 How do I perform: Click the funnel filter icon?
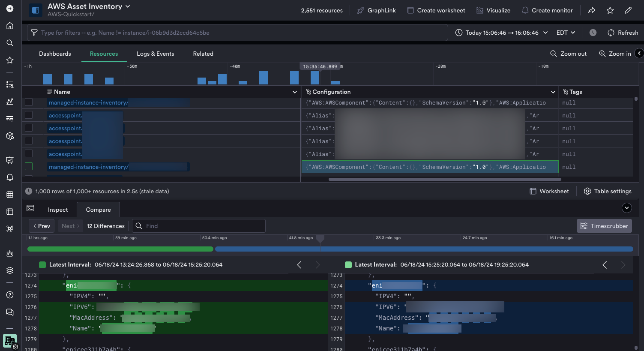pyautogui.click(x=34, y=33)
